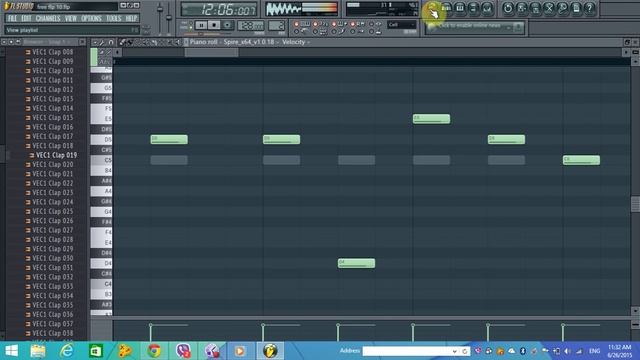Click the record button in transport

point(227,25)
